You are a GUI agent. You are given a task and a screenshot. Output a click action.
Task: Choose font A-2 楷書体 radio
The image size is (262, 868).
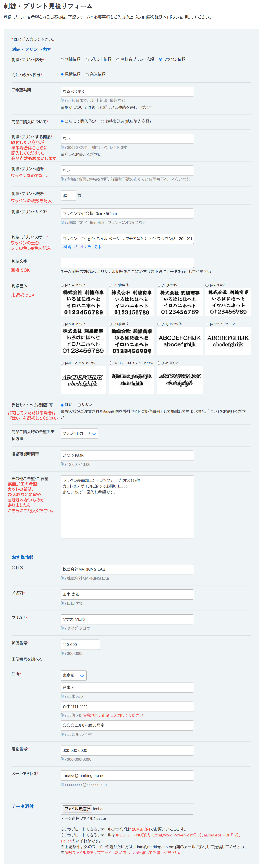110,285
